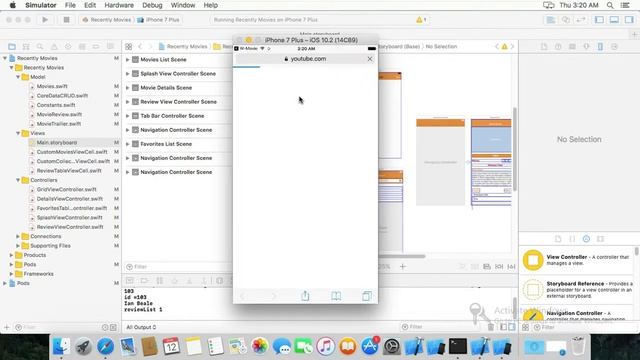640x360 pixels.
Task: Select the Object library icon
Action: point(586,239)
